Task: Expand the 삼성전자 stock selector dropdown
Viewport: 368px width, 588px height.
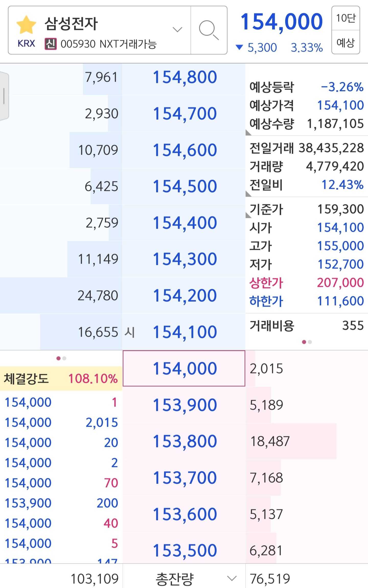Action: pos(177,30)
